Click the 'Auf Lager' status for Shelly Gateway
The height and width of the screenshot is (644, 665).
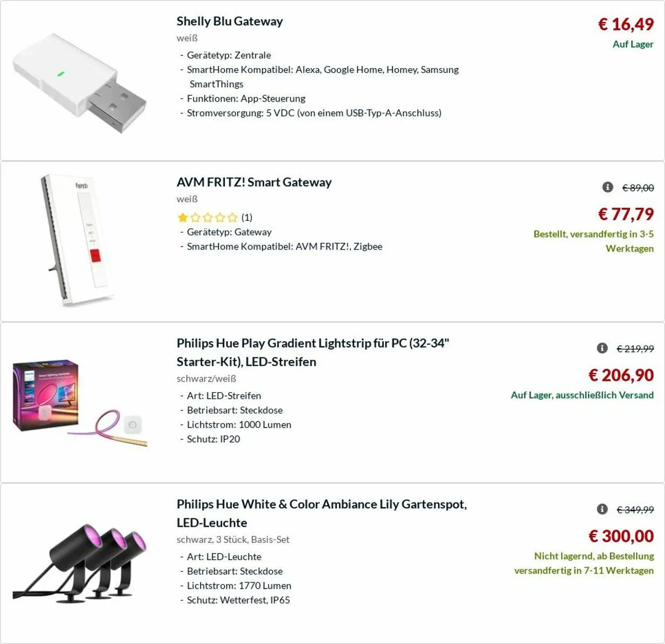633,44
